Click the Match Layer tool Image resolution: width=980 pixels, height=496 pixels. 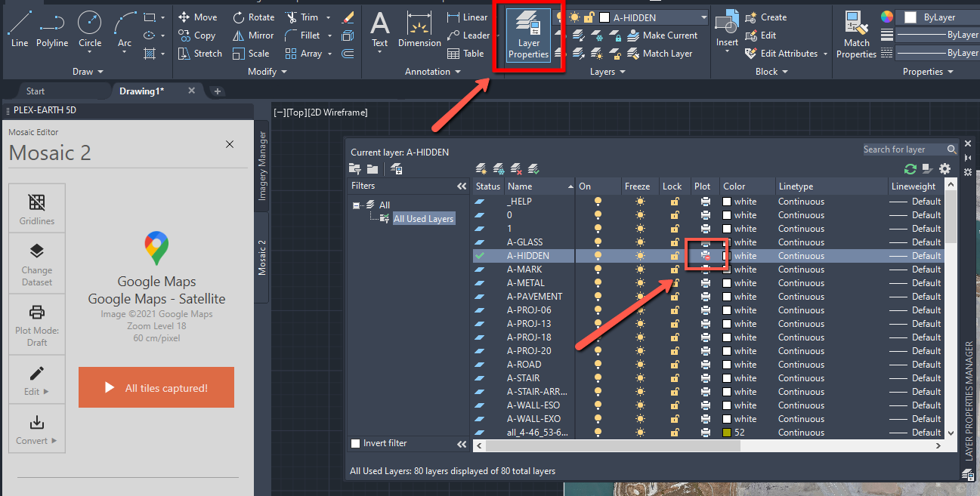coord(660,54)
